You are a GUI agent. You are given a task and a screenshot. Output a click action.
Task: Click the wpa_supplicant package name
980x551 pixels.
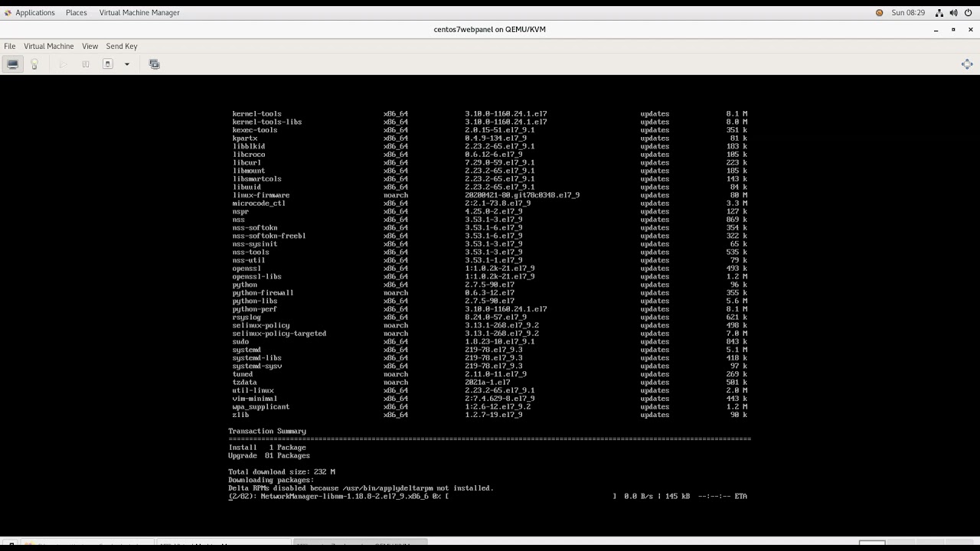pyautogui.click(x=261, y=406)
